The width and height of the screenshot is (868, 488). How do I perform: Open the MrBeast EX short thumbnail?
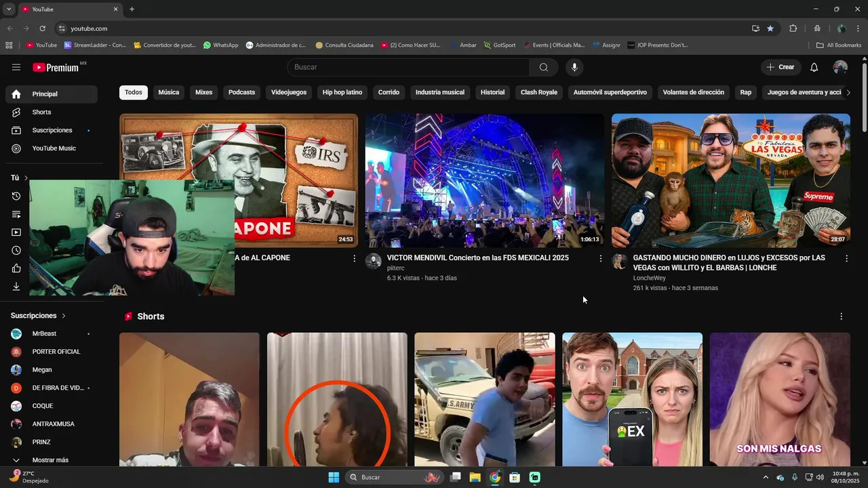click(632, 399)
